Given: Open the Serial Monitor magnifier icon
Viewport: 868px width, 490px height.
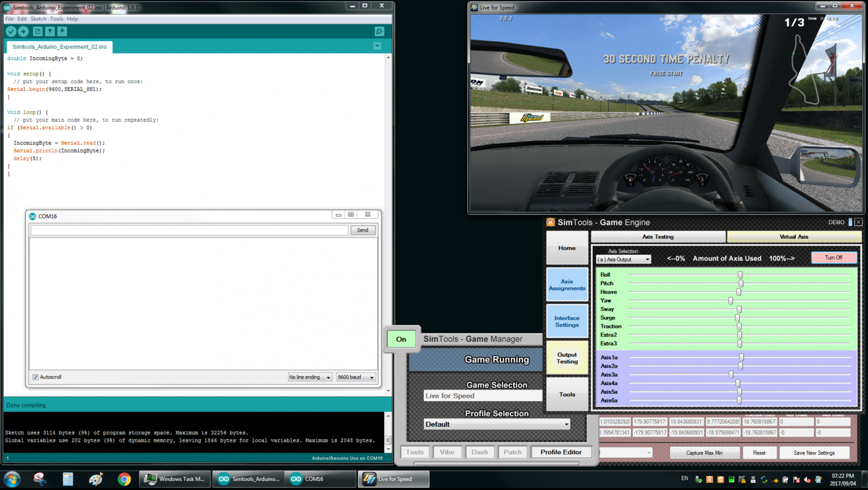Looking at the screenshot, I should pyautogui.click(x=379, y=31).
